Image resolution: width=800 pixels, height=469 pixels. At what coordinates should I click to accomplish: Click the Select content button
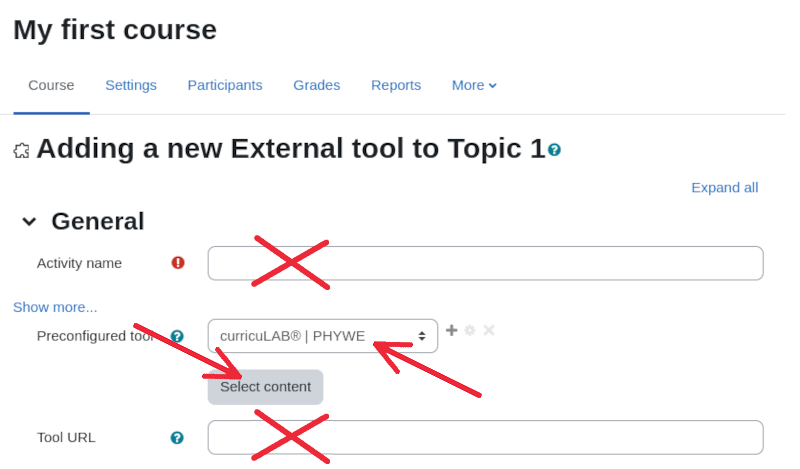click(x=265, y=387)
